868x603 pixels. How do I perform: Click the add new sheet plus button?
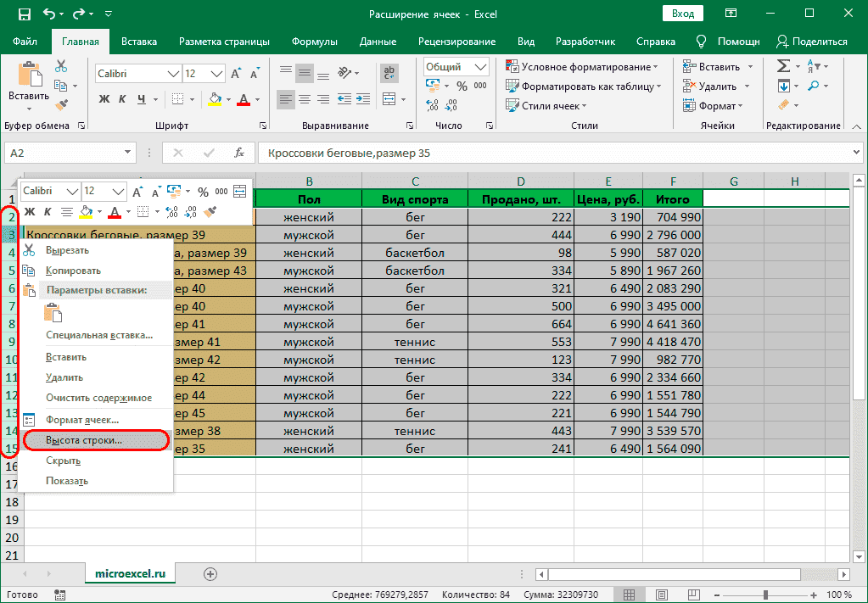click(210, 574)
